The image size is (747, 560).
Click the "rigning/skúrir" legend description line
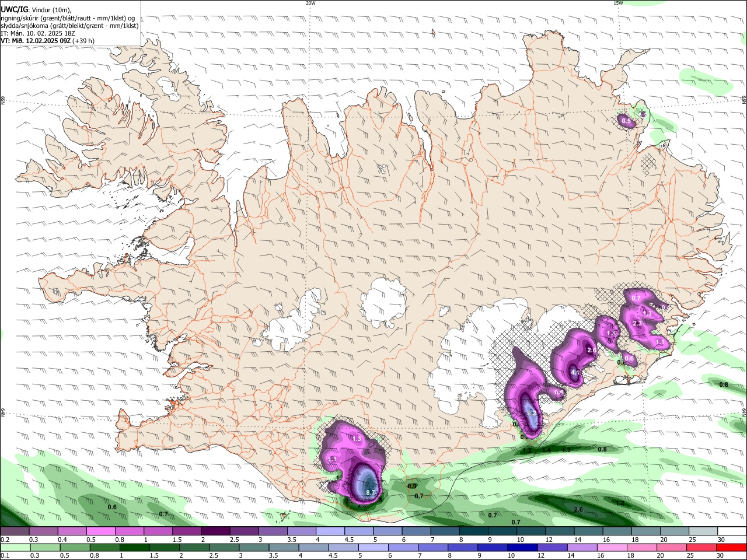[68, 18]
